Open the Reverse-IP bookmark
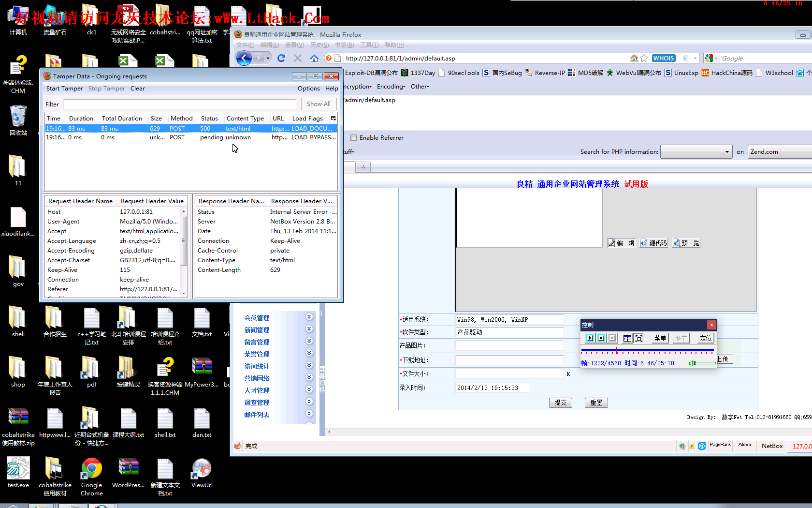This screenshot has height=508, width=812. pyautogui.click(x=545, y=73)
